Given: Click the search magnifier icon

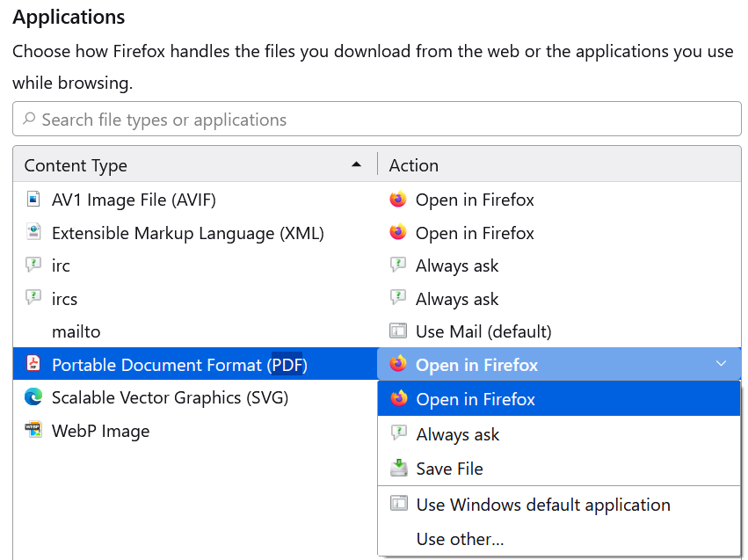Looking at the screenshot, I should pyautogui.click(x=29, y=119).
